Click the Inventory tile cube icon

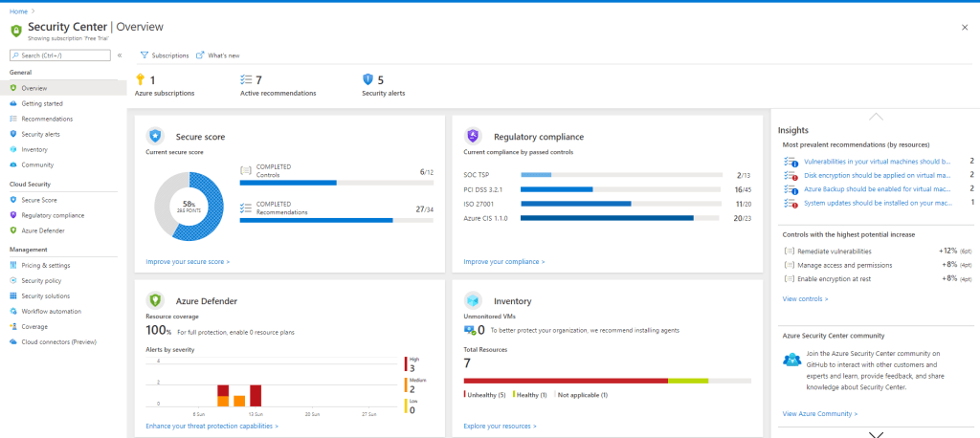point(473,300)
